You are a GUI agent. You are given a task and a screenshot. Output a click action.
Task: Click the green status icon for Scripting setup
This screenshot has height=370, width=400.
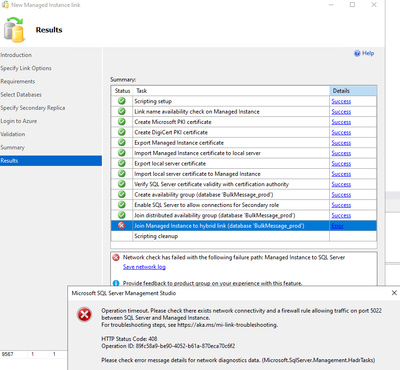coord(122,101)
